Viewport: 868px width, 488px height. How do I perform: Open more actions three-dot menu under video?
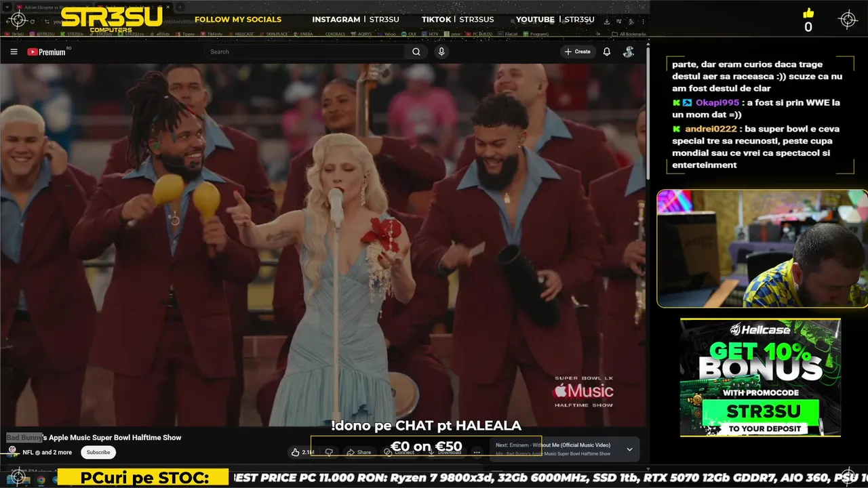coord(477,452)
